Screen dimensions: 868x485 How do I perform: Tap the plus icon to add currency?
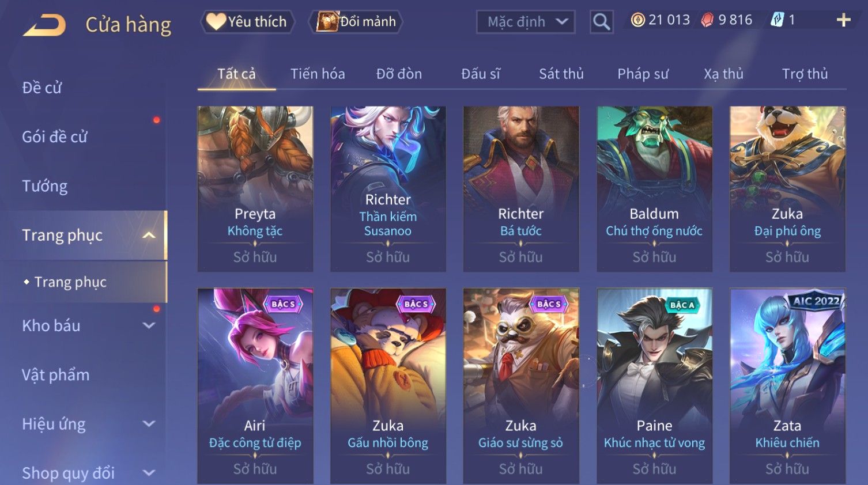(843, 20)
